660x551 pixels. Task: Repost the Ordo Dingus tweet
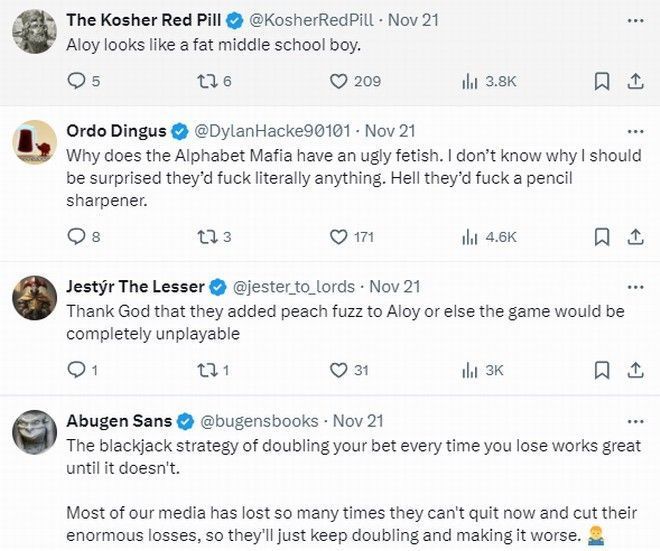207,237
